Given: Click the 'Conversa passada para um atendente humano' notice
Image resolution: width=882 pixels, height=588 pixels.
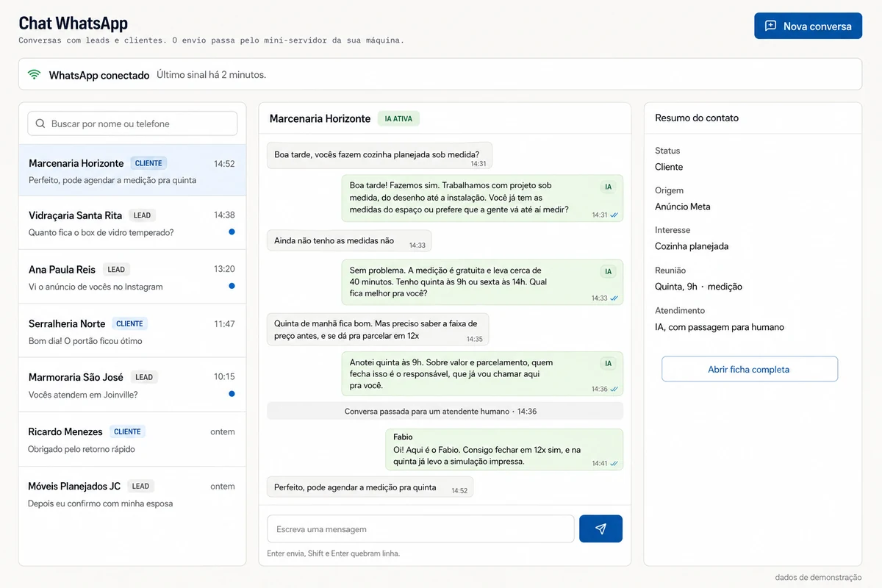Looking at the screenshot, I should pyautogui.click(x=445, y=411).
